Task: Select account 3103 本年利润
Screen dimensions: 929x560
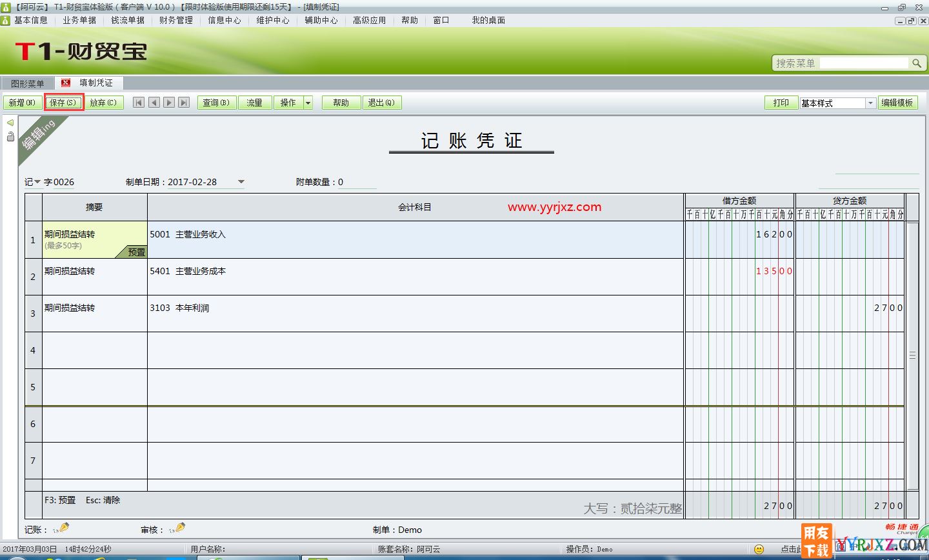Action: click(x=179, y=308)
